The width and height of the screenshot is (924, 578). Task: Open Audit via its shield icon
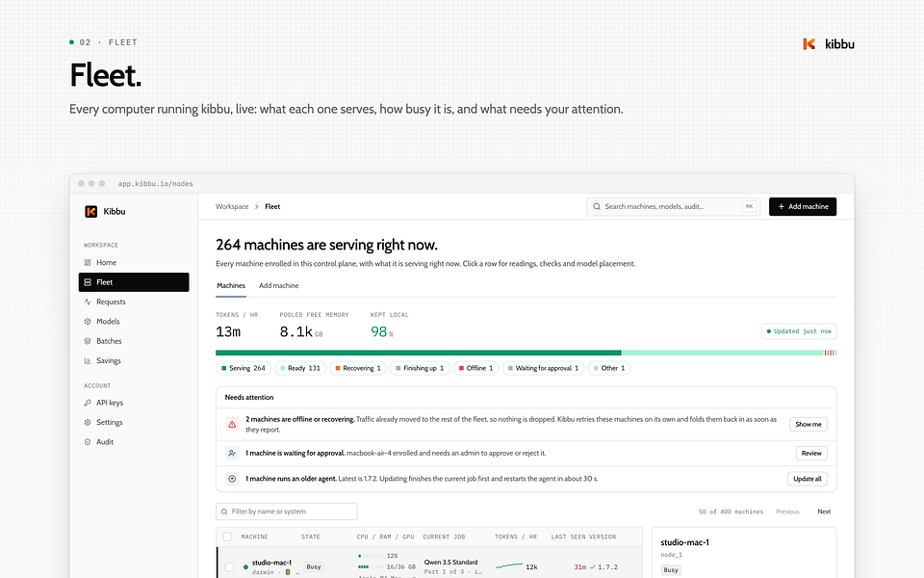(88, 442)
